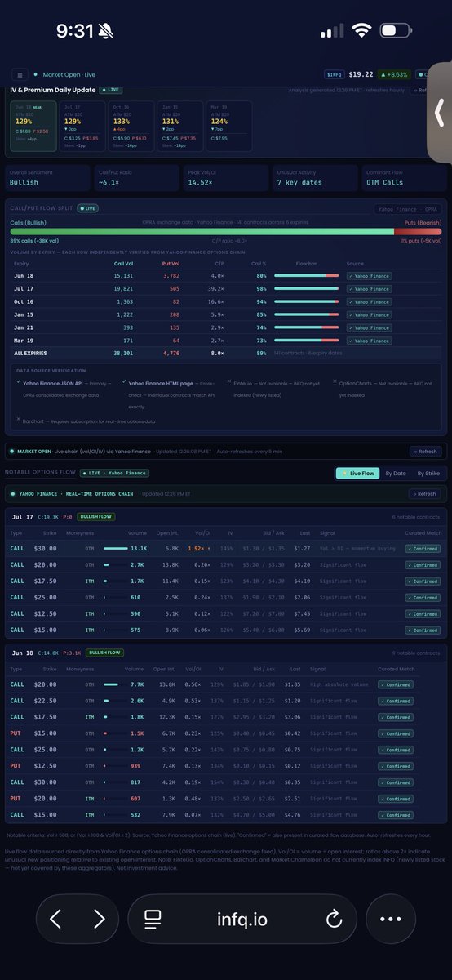452x980 pixels.
Task: Click Refresh in the Real-Time Options Chain bar
Action: click(427, 494)
